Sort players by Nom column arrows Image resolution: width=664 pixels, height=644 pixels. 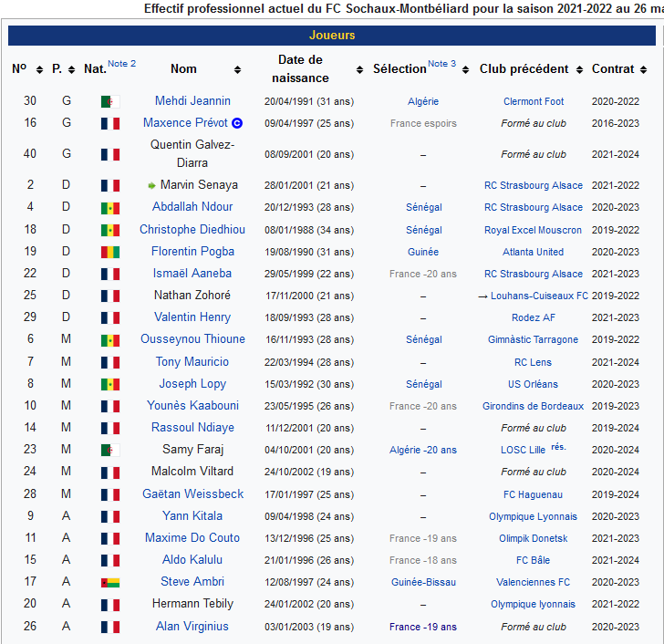[x=237, y=70]
